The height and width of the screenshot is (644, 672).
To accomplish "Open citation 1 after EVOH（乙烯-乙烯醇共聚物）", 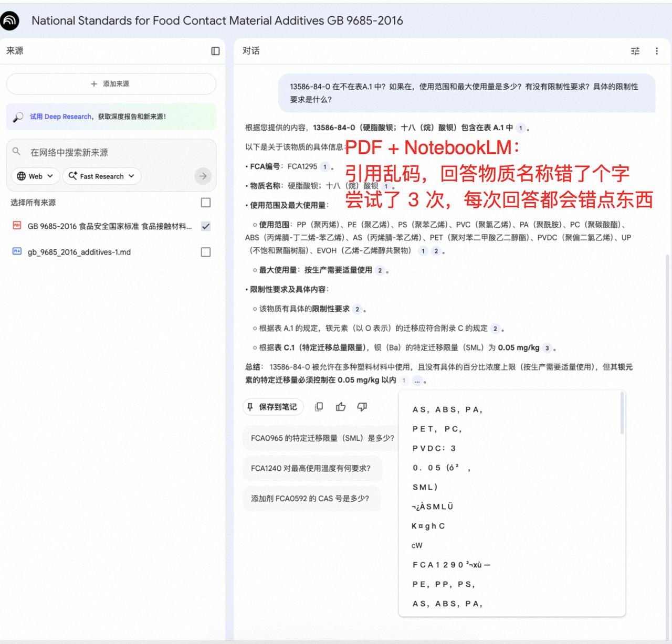I will pyautogui.click(x=423, y=251).
